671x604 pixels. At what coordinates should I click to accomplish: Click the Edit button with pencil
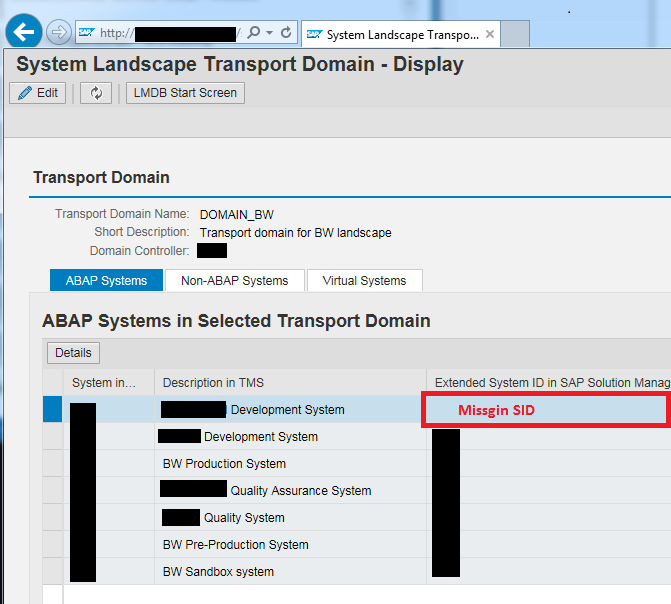38,93
